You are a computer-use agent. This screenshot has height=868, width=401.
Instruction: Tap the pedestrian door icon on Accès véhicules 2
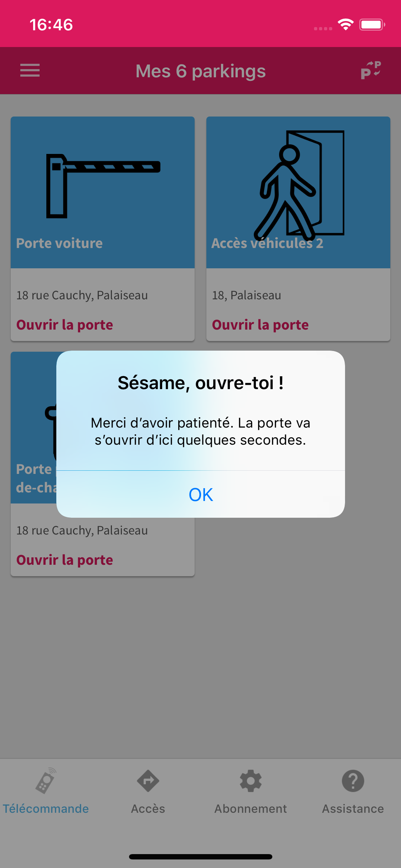pos(299,185)
